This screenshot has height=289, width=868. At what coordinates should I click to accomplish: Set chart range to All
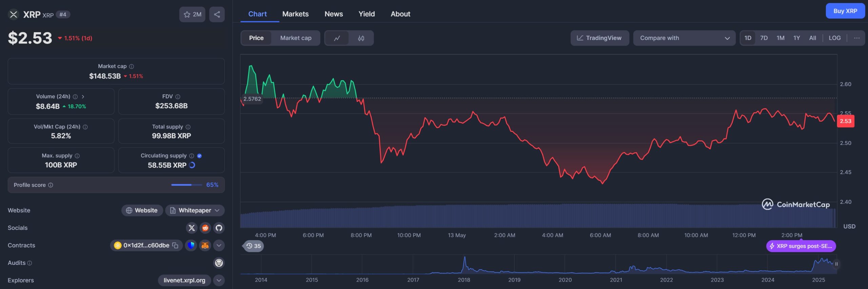(813, 38)
